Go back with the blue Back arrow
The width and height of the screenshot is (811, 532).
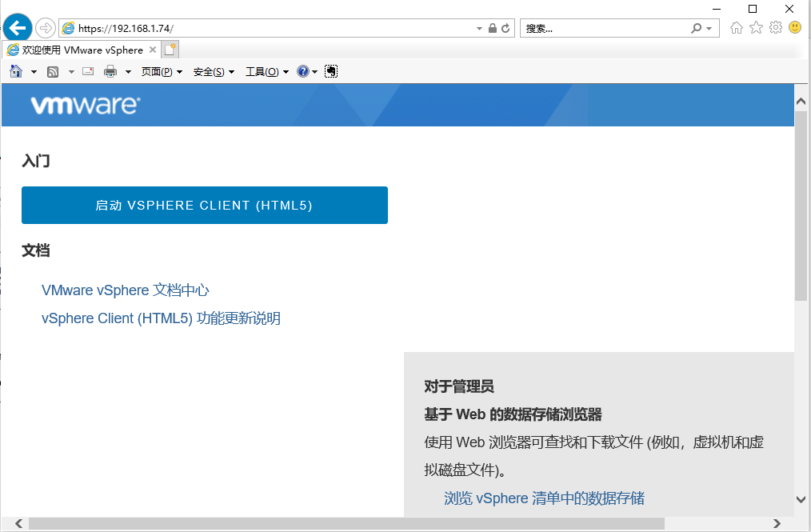coord(18,27)
